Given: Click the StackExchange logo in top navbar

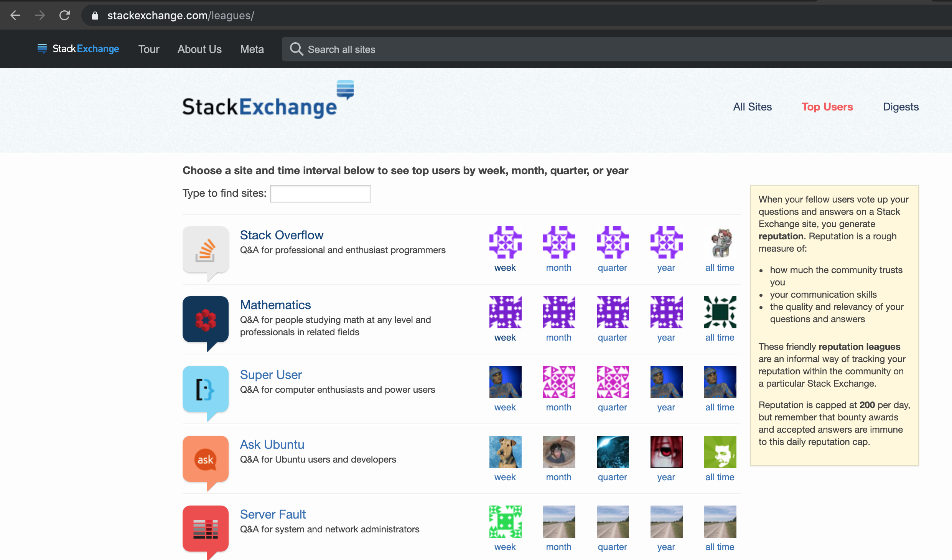Looking at the screenshot, I should click(x=78, y=49).
